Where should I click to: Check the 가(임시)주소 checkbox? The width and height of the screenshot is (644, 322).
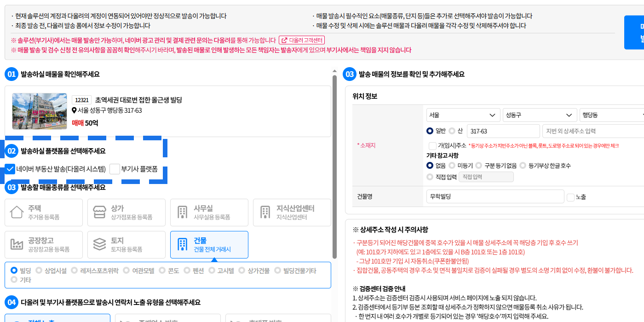coord(432,145)
